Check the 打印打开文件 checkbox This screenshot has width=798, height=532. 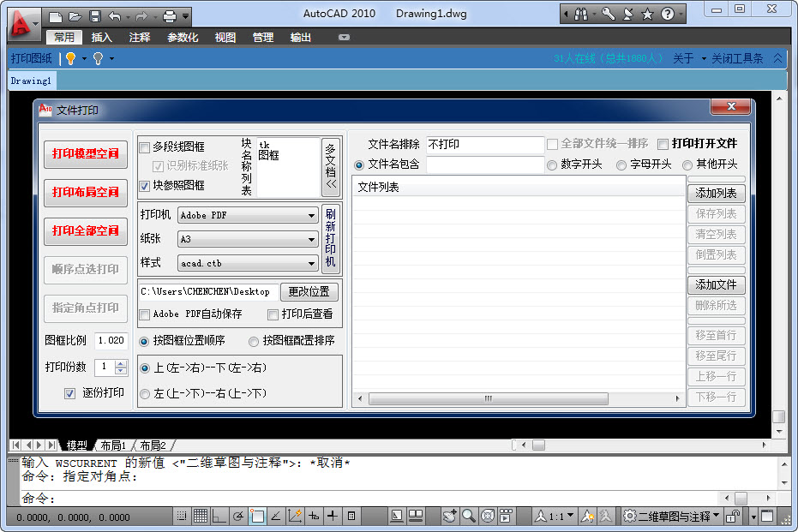(x=663, y=145)
